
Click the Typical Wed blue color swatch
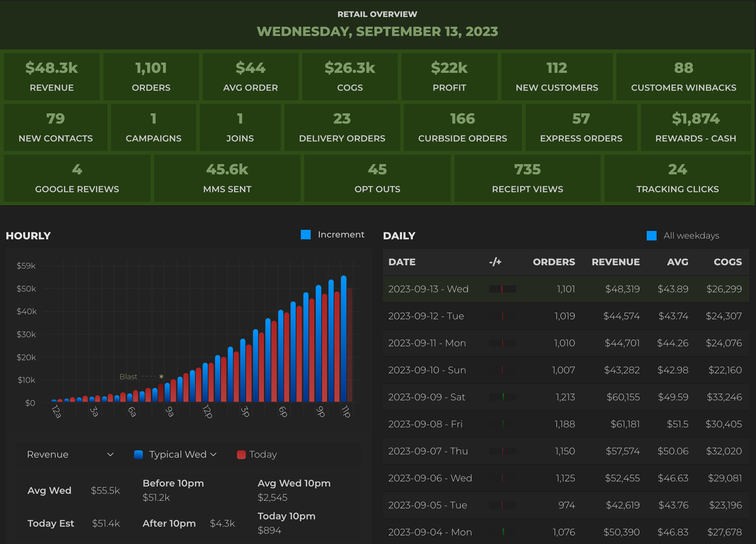click(139, 455)
